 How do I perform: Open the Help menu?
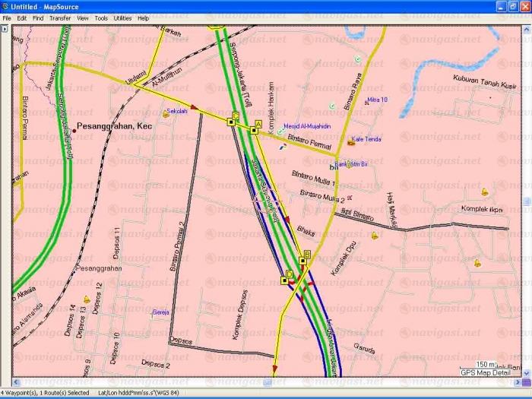tap(143, 17)
